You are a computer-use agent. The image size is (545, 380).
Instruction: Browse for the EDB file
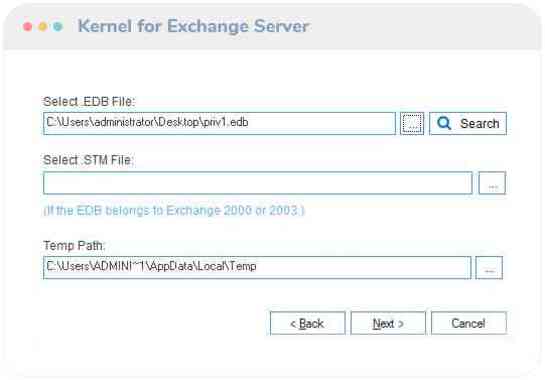coord(412,123)
